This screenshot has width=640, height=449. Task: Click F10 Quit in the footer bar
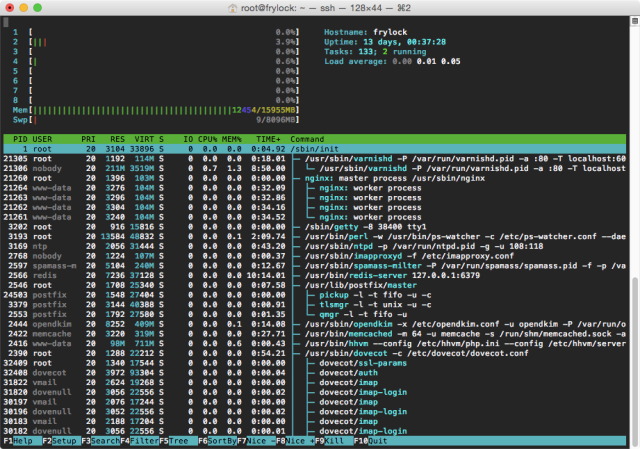(371, 441)
